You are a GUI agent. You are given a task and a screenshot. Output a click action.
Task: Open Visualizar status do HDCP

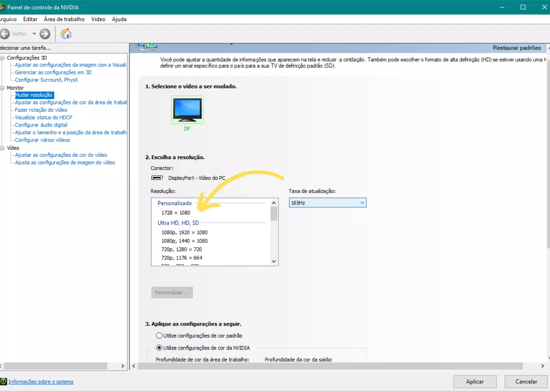tap(44, 117)
